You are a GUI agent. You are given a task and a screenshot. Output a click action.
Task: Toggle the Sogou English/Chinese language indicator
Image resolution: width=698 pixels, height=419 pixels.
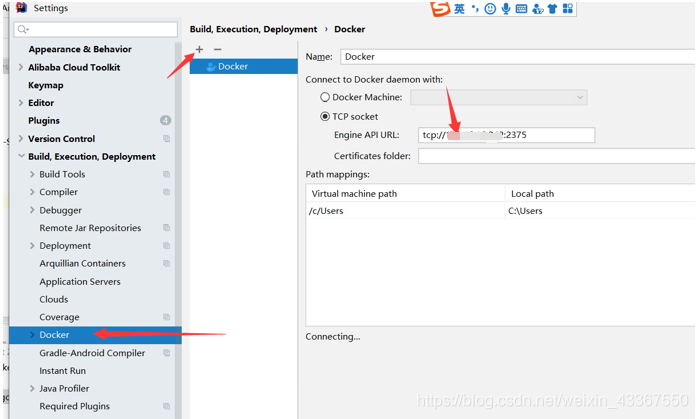(459, 8)
